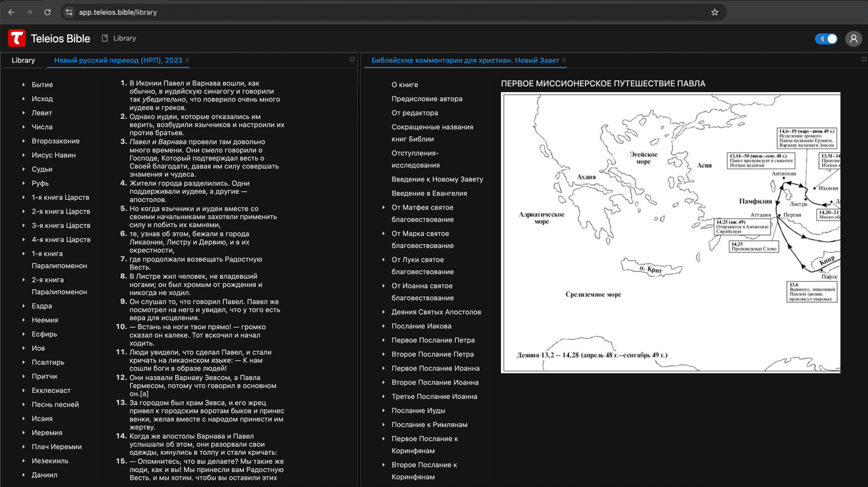Close the Библейские комментарии tab
Screen dimensions: 868x487
coord(564,59)
